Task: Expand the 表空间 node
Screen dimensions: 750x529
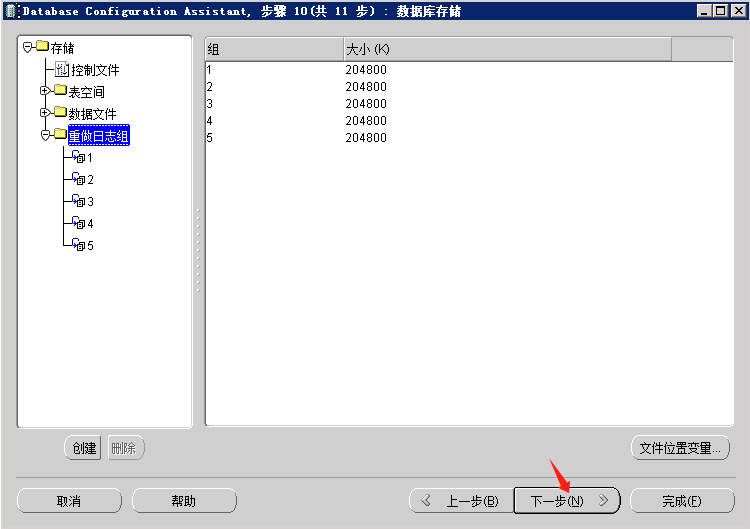Action: click(x=45, y=90)
